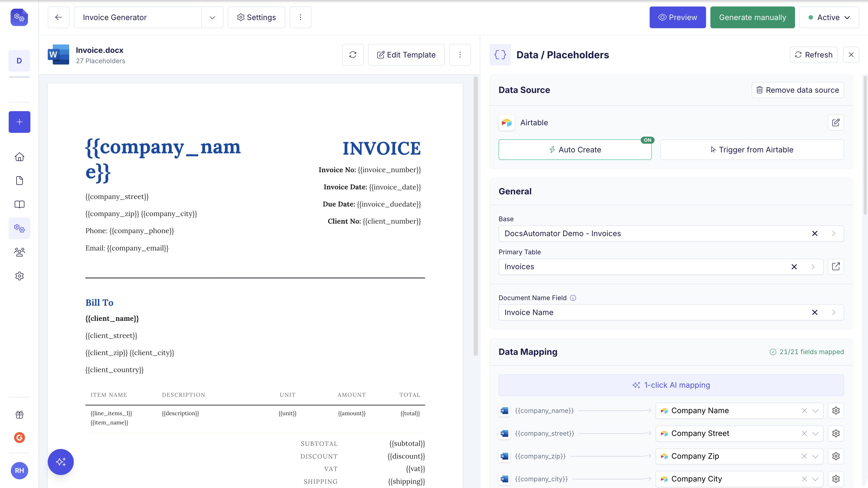Clear the Invoice Name field selection
The width and height of the screenshot is (868, 488).
pyautogui.click(x=815, y=312)
